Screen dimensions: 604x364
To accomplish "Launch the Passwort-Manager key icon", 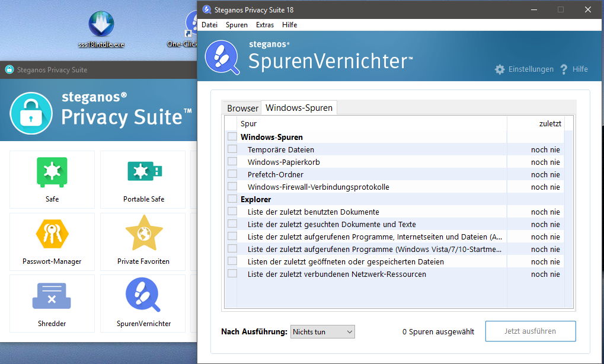I will (52, 234).
